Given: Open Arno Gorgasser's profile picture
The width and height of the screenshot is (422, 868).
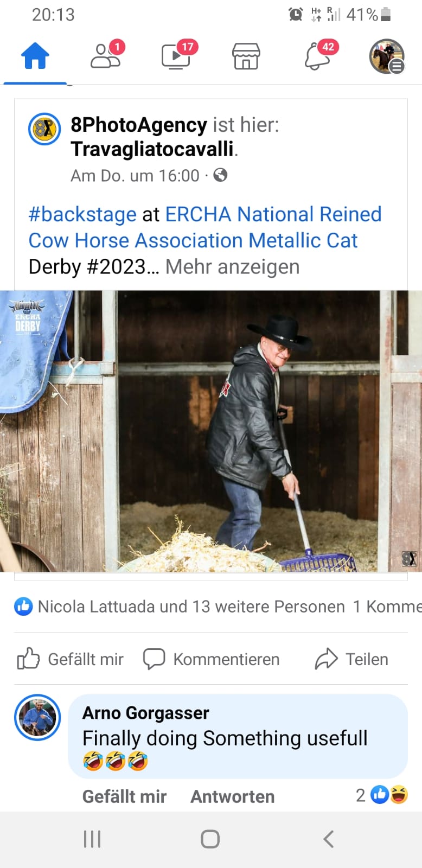Looking at the screenshot, I should [x=37, y=717].
